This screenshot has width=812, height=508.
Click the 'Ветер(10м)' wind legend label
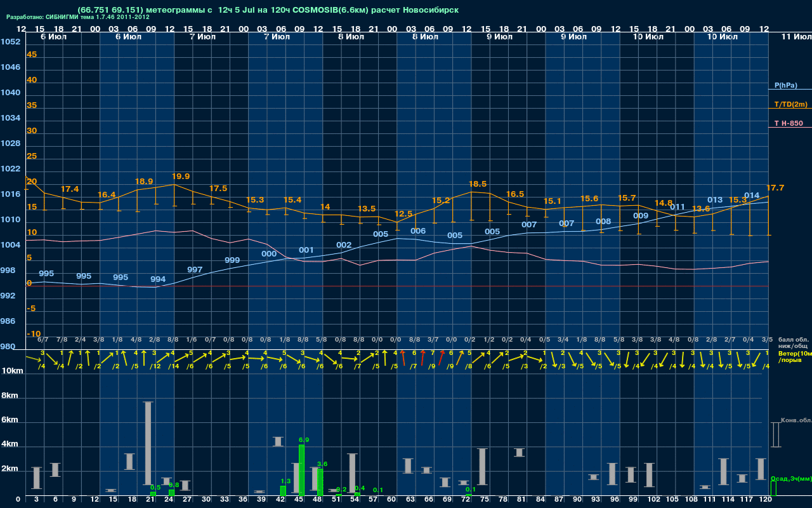tap(795, 353)
